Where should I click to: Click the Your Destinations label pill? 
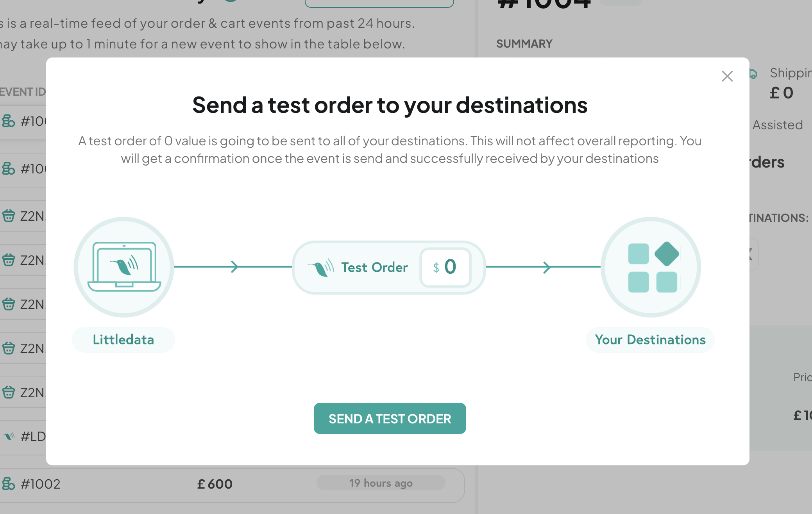pyautogui.click(x=650, y=339)
